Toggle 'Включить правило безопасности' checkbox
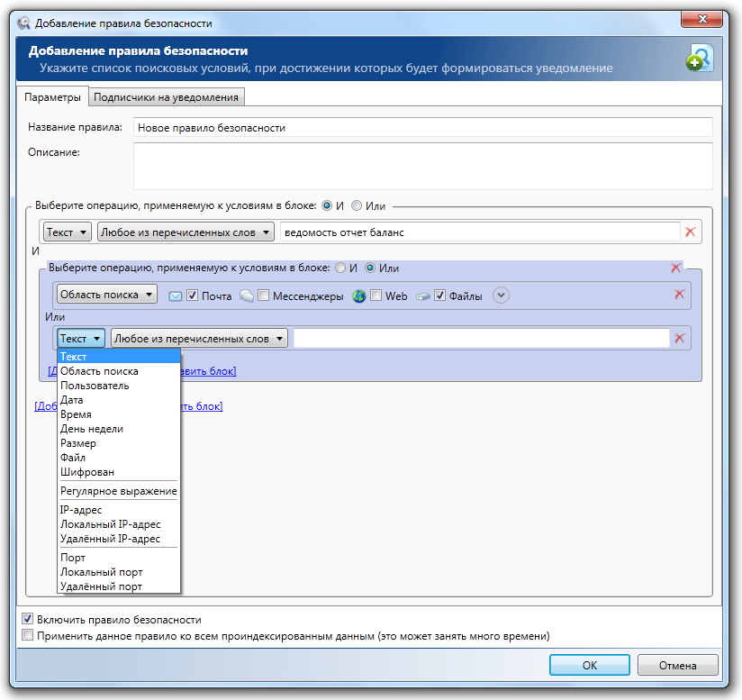 [x=27, y=619]
